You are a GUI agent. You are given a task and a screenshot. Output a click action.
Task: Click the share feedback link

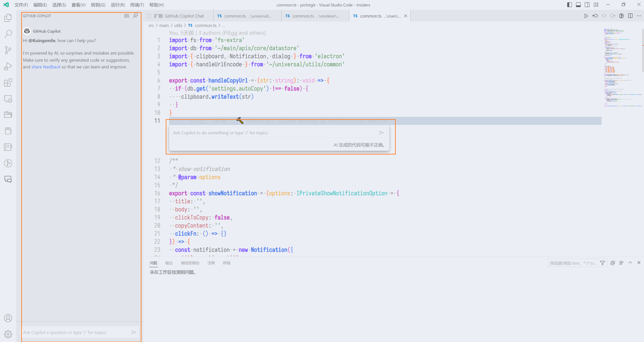pos(46,67)
